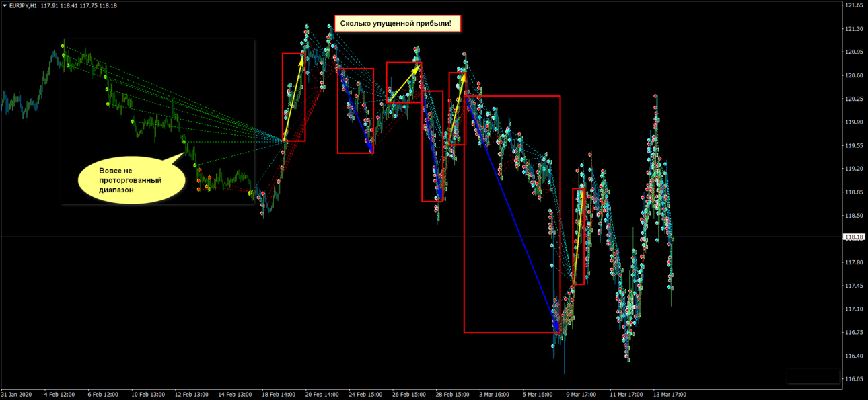Image resolution: width=868 pixels, height=400 pixels.
Task: Click the 24 Feb 15:00 time label
Action: pyautogui.click(x=365, y=395)
